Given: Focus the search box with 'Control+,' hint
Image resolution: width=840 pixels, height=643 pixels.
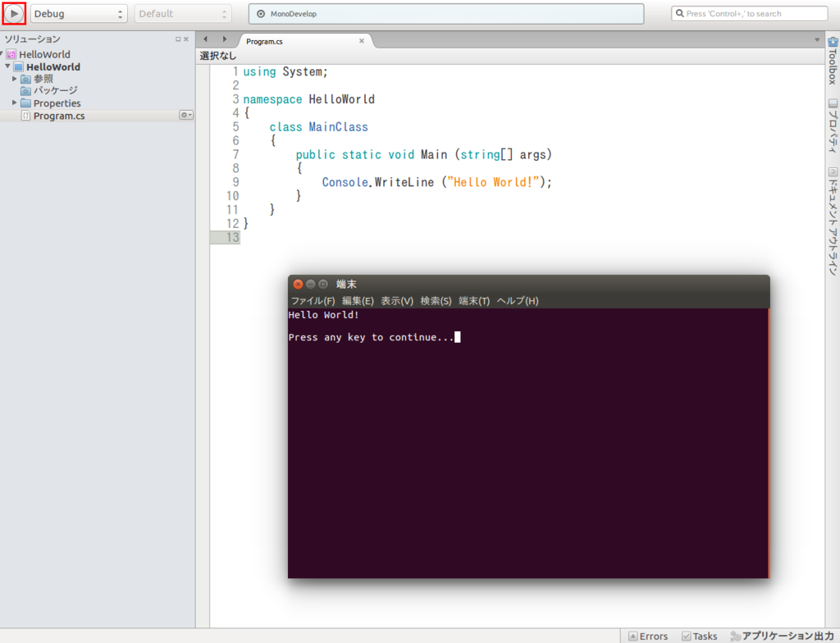Looking at the screenshot, I should tap(750, 13).
